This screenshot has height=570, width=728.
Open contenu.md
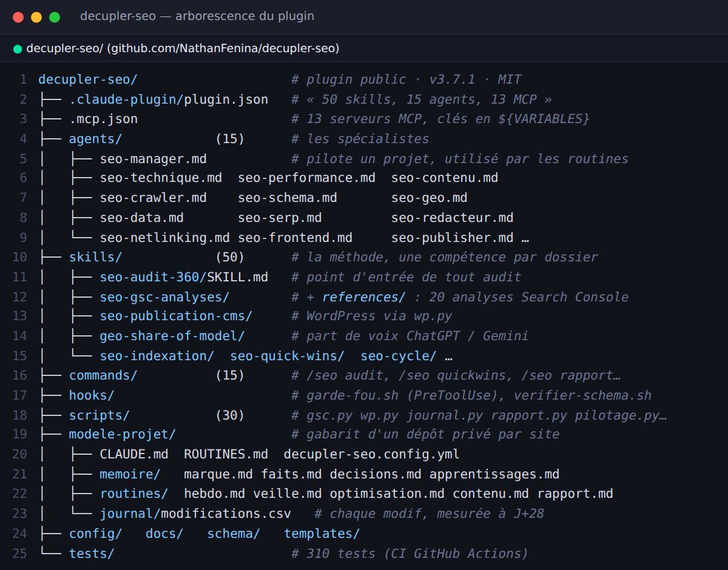point(490,494)
